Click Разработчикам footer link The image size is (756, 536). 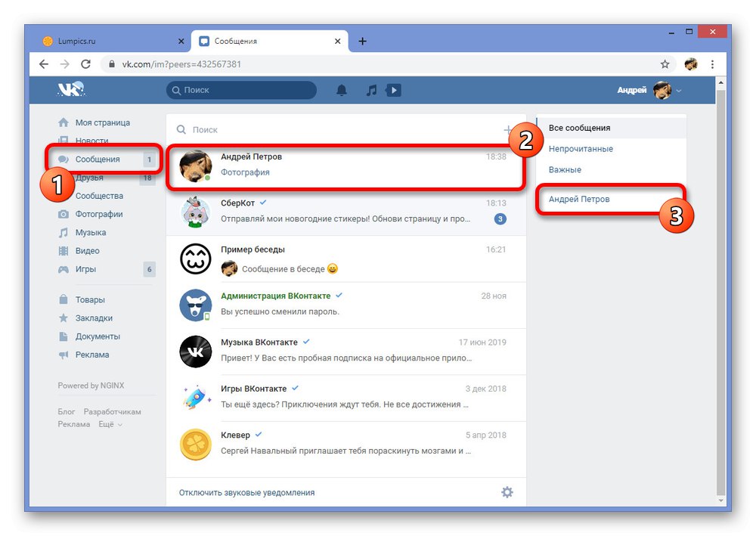[113, 412]
